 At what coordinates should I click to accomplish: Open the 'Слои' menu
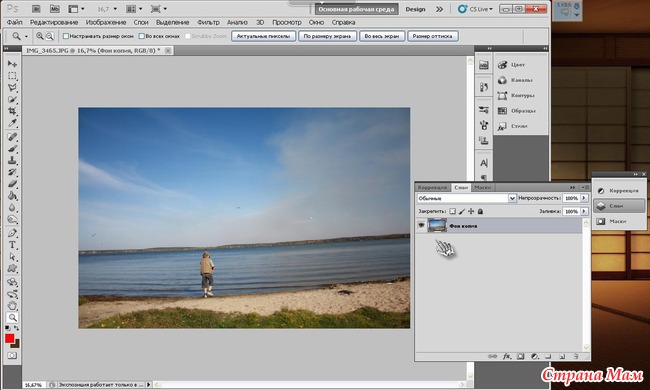click(141, 22)
